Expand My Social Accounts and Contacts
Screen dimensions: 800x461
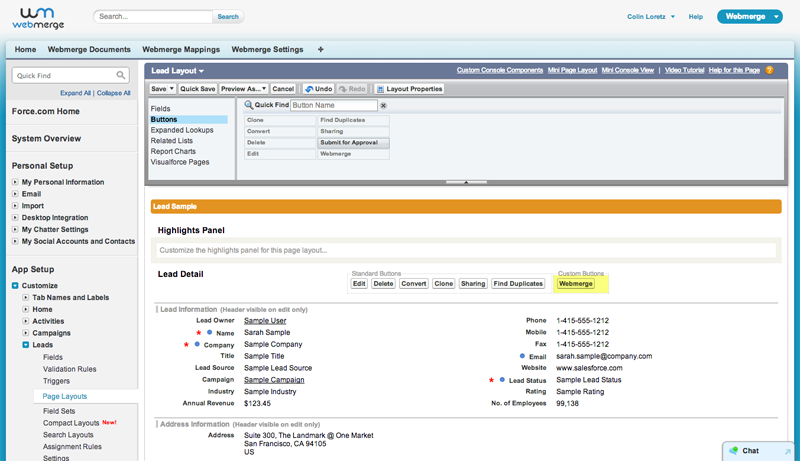(x=15, y=241)
